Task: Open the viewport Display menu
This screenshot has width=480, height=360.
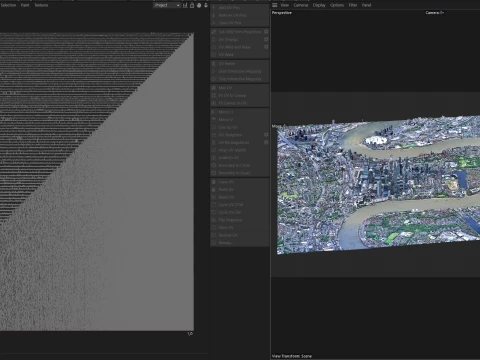Action: pos(319,5)
